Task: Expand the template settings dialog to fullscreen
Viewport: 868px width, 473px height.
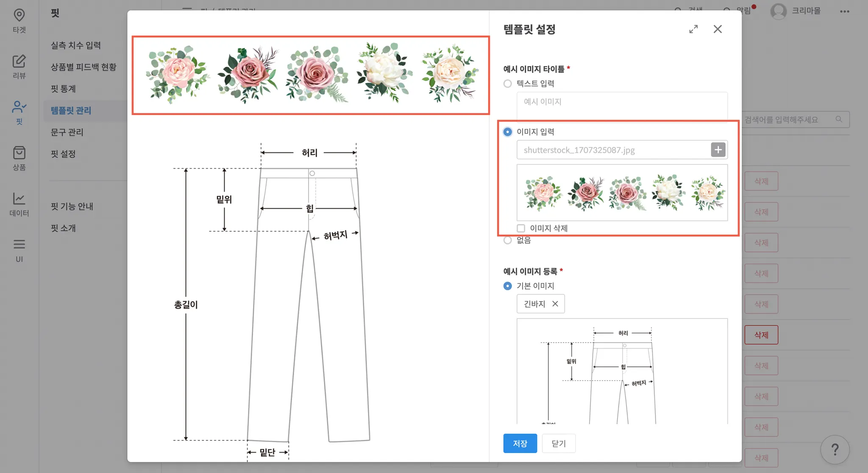Action: tap(693, 29)
